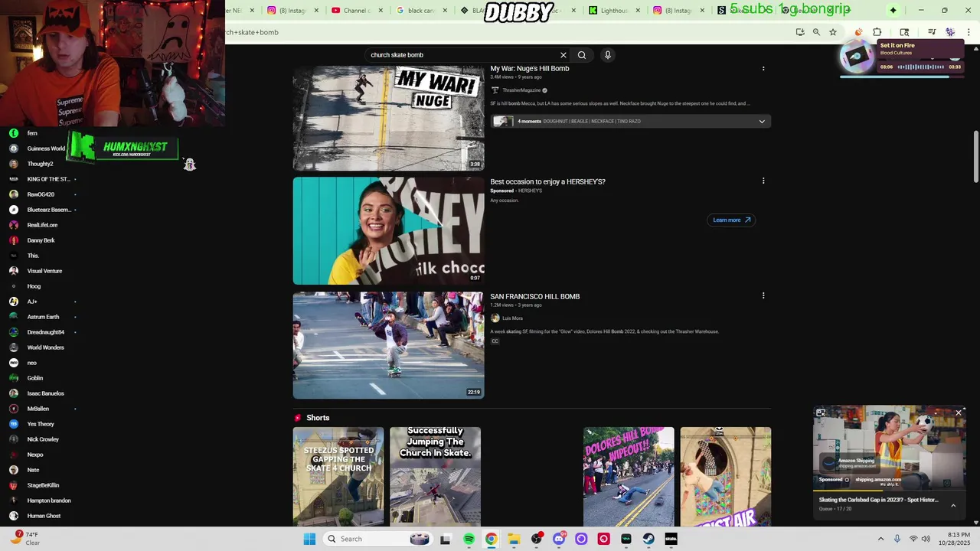Click Learn more on HERSHEY'S ad

click(731, 220)
